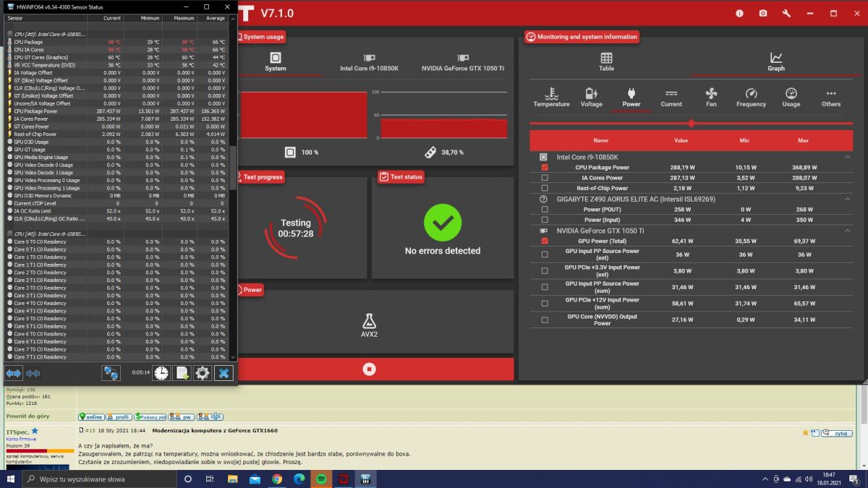
Task: Check GPU Input PP Source Power (est) checkbox
Action: [x=544, y=254]
